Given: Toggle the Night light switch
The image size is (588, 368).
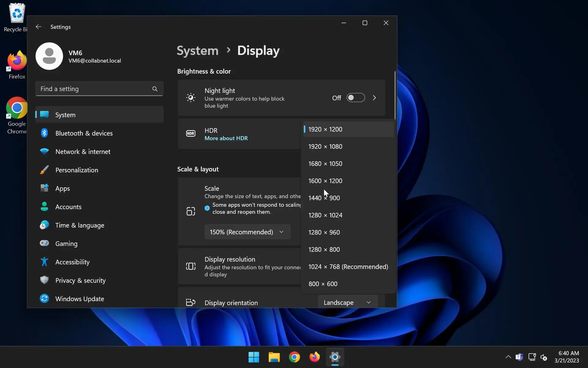Looking at the screenshot, I should 356,98.
